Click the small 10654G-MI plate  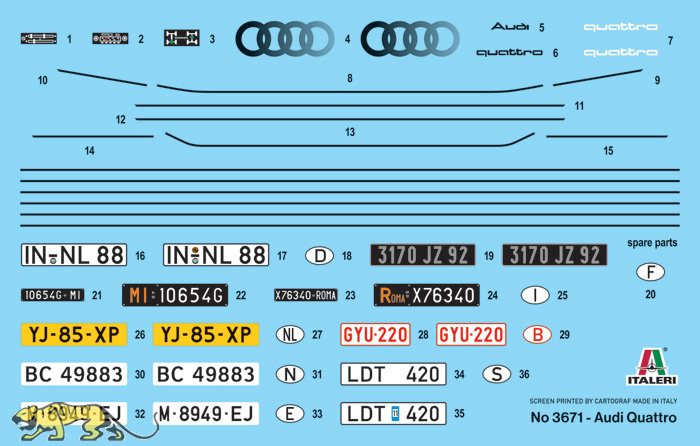pyautogui.click(x=53, y=295)
